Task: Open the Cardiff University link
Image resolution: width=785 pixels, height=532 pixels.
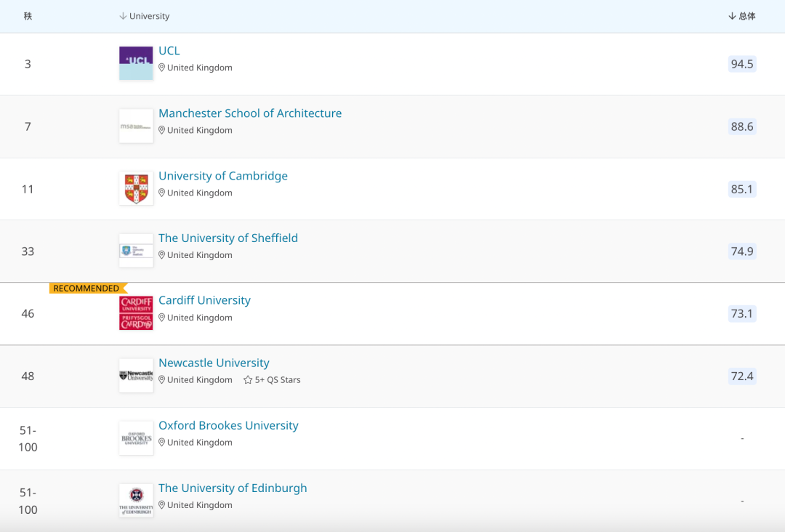Action: click(204, 301)
